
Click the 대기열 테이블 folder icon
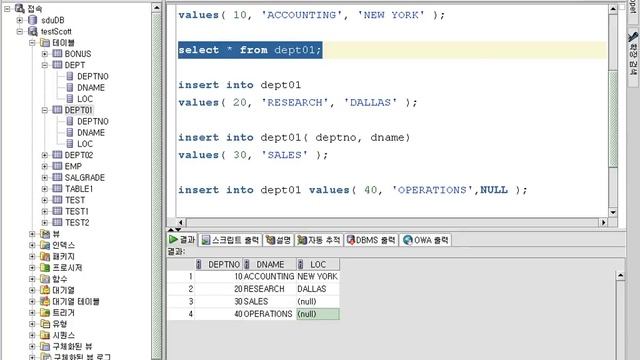(45, 302)
